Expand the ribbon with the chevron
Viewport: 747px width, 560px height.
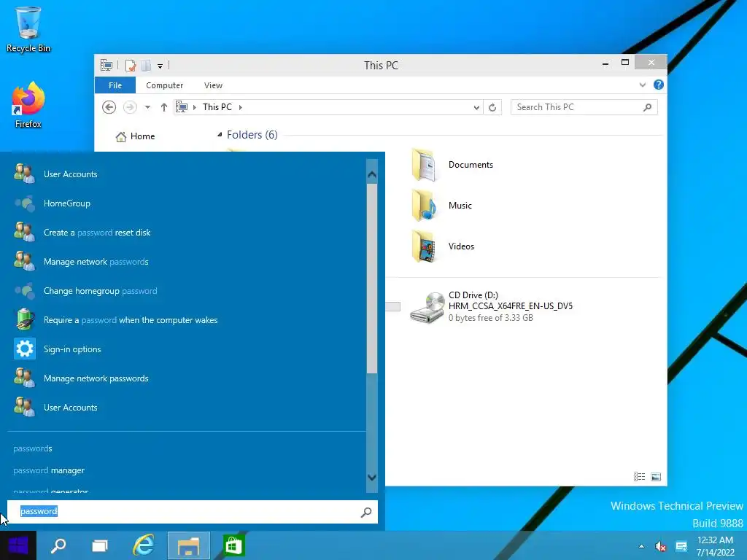(643, 85)
